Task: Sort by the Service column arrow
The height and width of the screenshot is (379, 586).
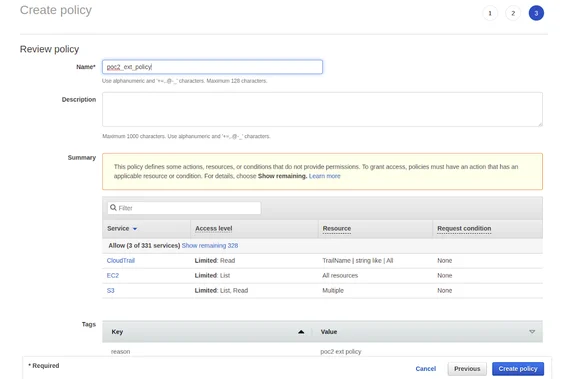Action: click(x=135, y=229)
